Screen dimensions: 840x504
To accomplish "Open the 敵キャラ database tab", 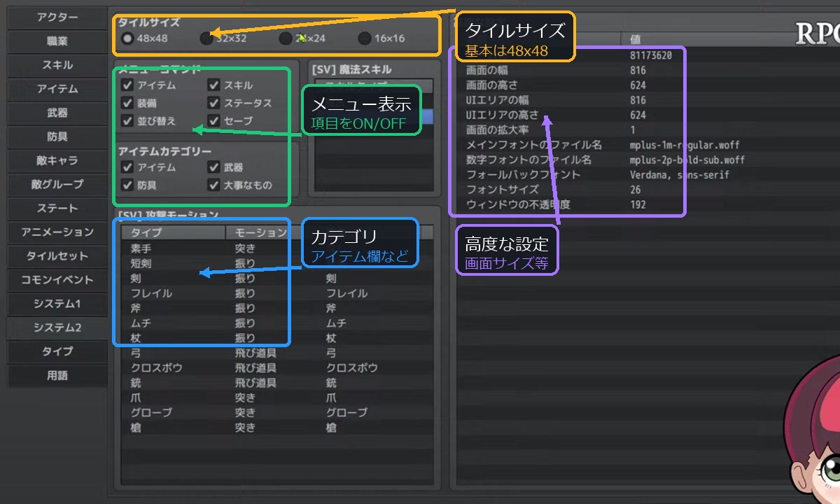I will coord(57,160).
